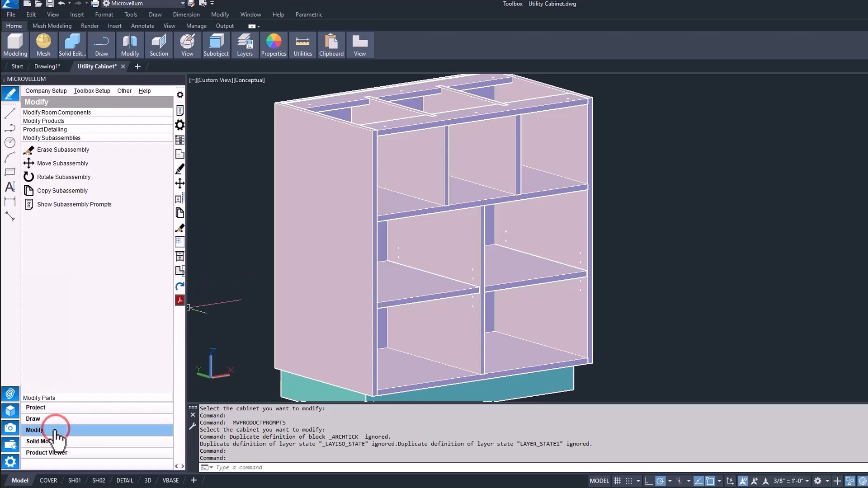Open Toolbox Setup in Microvellum panel

point(92,91)
